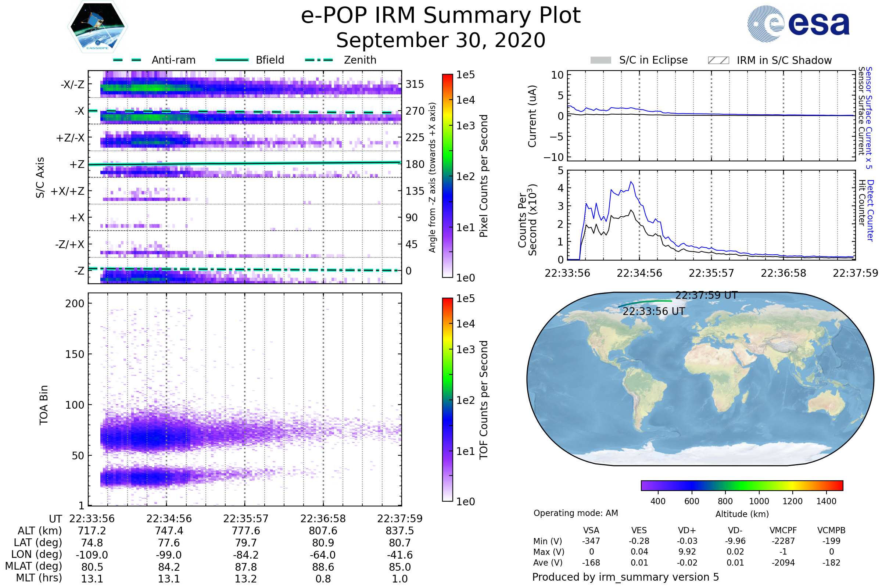Click the world map orbit track
This screenshot has width=882, height=588.
(x=645, y=302)
